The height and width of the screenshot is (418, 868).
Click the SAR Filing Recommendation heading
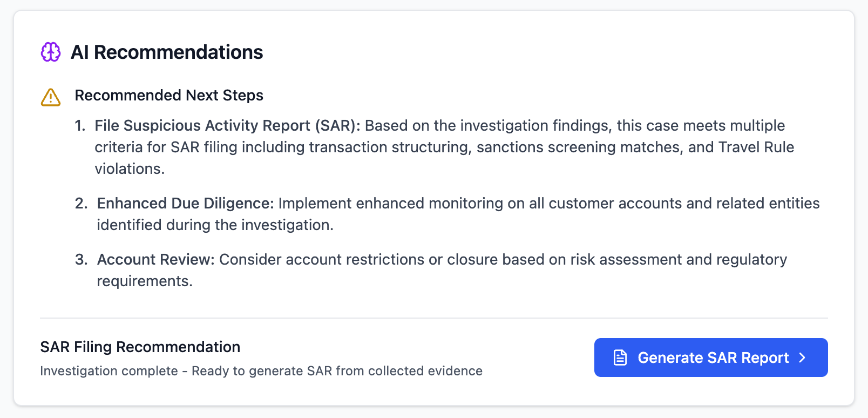click(x=140, y=347)
